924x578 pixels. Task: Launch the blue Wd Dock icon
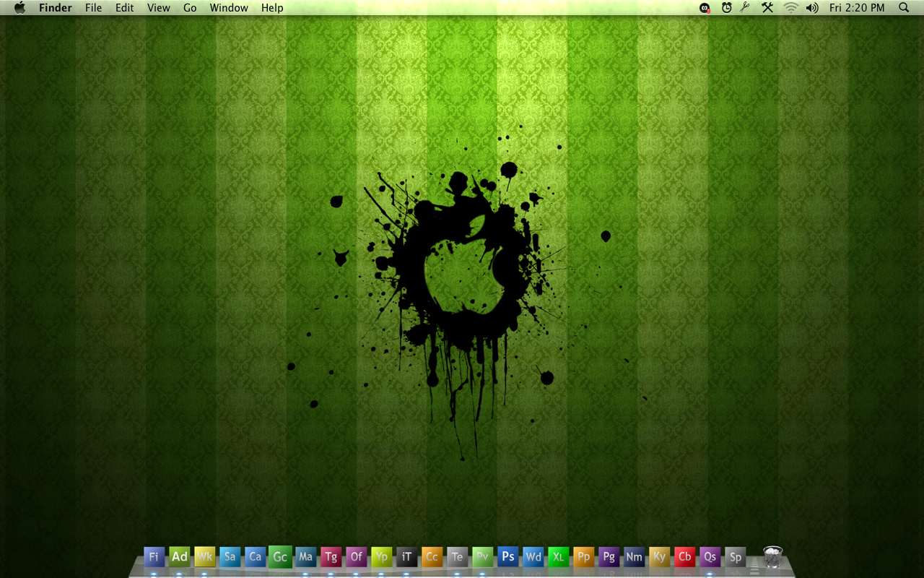533,557
